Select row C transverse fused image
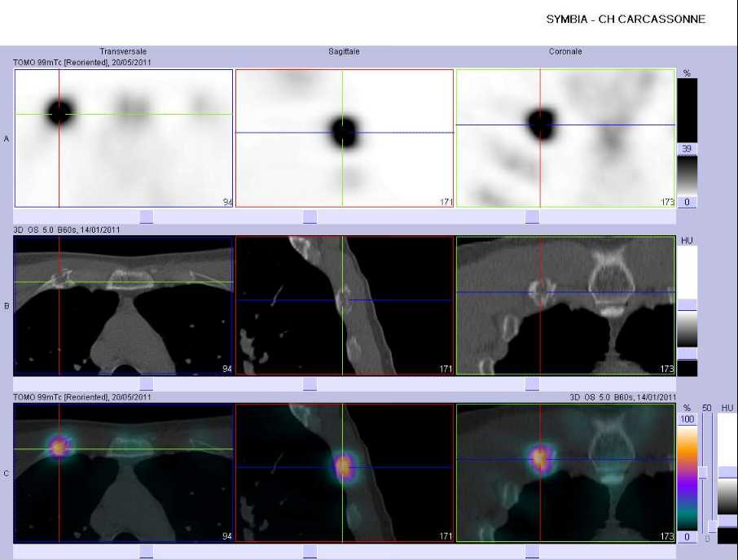 coord(123,473)
